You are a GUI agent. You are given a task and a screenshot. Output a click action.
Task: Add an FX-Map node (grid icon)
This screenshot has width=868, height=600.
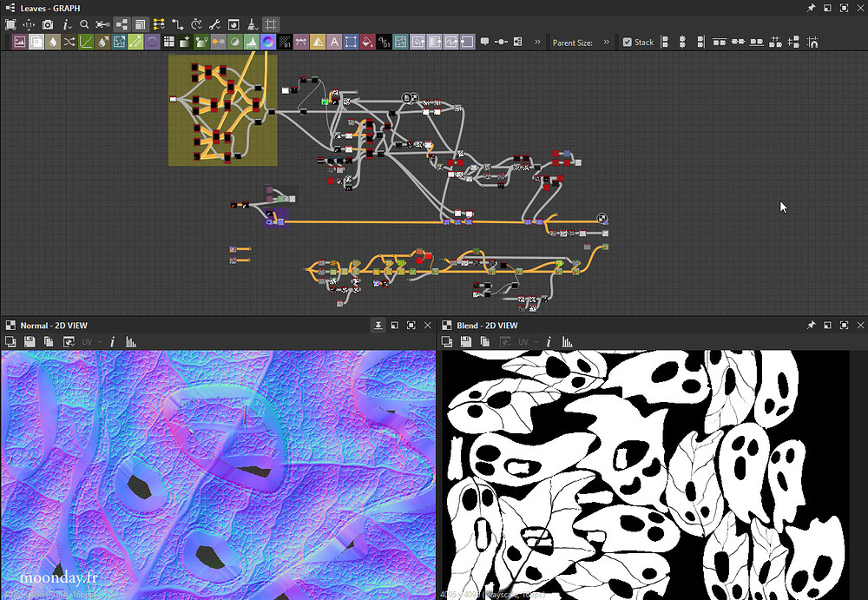coord(169,42)
